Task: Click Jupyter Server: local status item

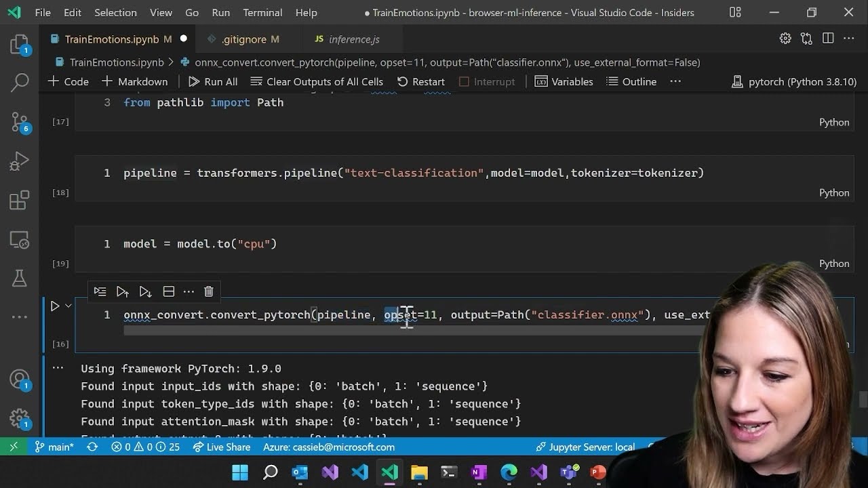Action: 585,447
